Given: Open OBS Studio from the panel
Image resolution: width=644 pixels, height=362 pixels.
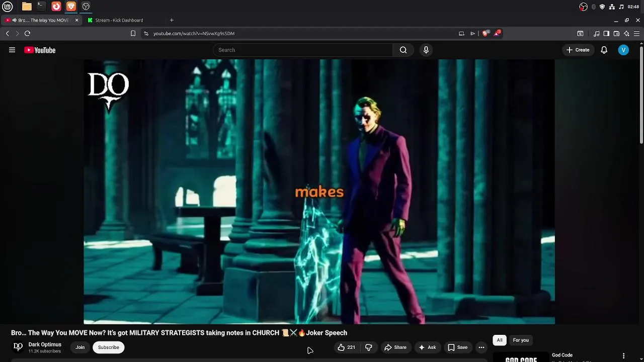Looking at the screenshot, I should coord(86,7).
